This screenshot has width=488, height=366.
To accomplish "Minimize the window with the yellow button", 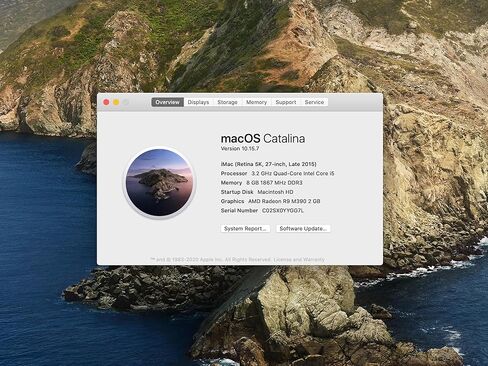I will (116, 102).
